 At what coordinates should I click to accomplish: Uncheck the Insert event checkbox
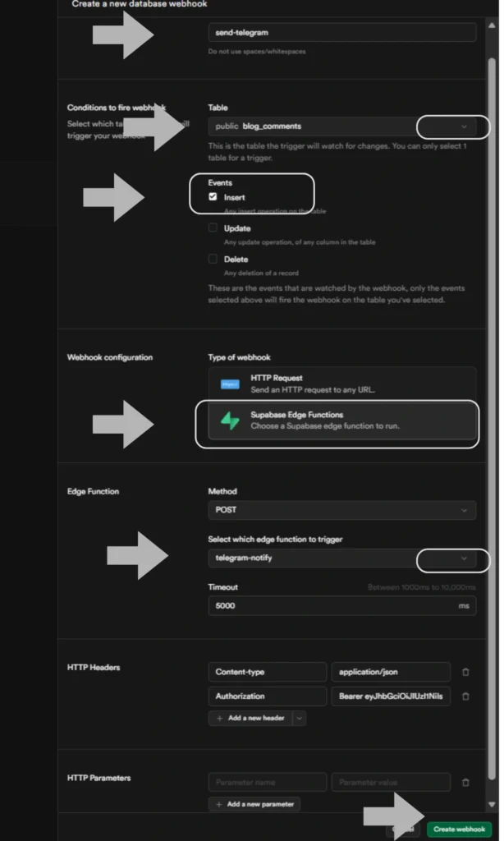pos(213,197)
